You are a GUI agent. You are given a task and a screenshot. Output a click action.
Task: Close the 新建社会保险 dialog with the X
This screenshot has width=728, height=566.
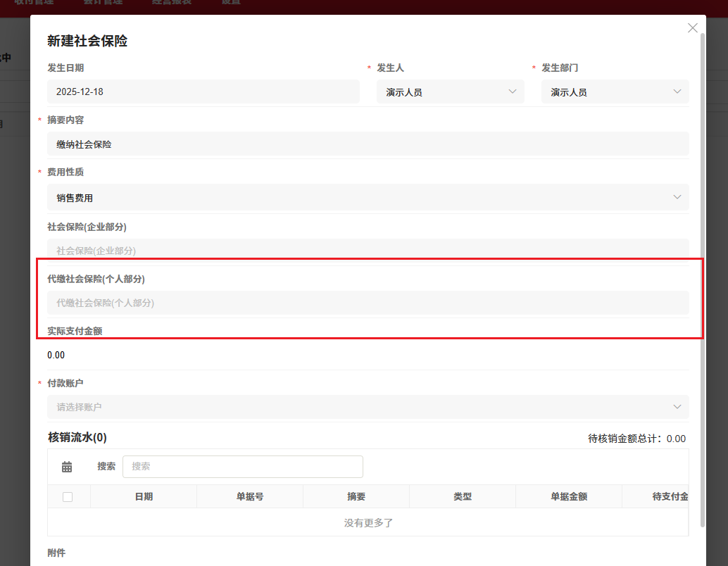693,28
